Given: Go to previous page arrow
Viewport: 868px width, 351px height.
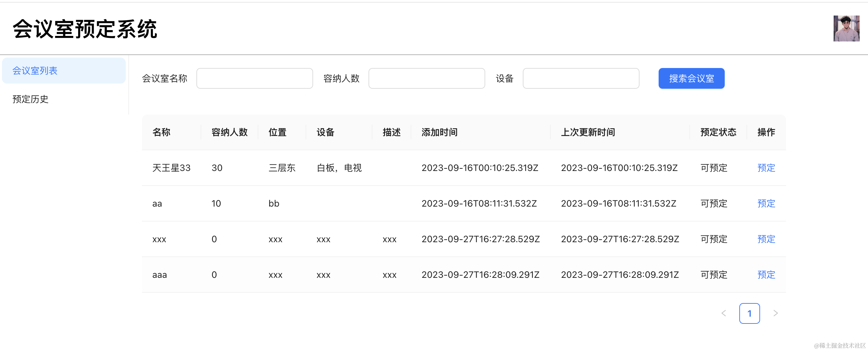Looking at the screenshot, I should 723,313.
